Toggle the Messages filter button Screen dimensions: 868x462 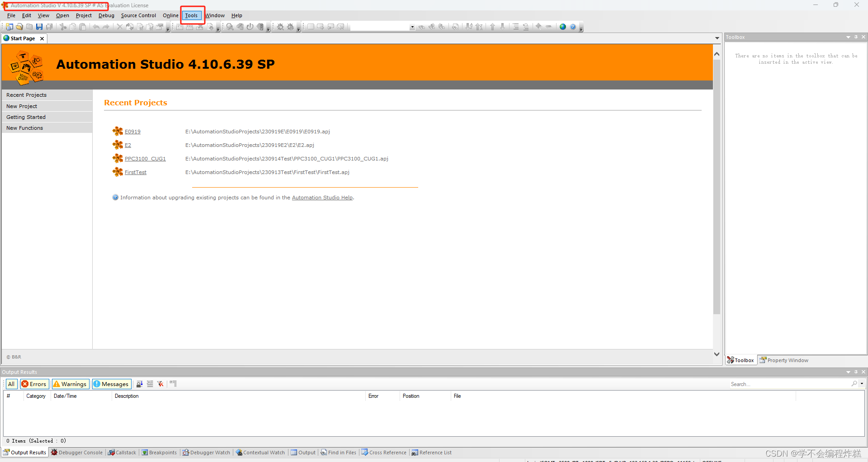point(112,384)
